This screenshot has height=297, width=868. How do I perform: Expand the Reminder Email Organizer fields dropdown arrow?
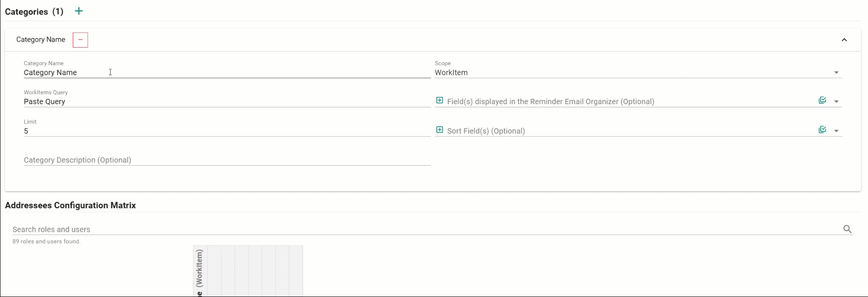[836, 101]
